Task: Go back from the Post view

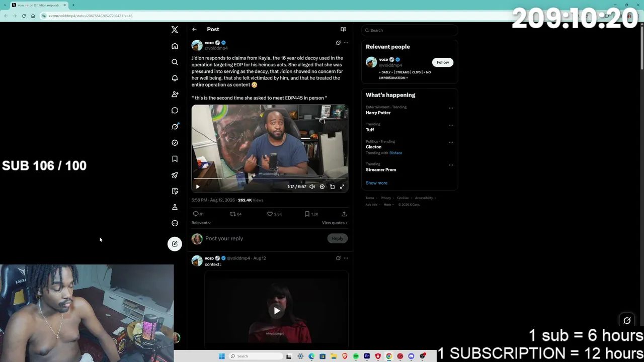Action: tap(194, 29)
